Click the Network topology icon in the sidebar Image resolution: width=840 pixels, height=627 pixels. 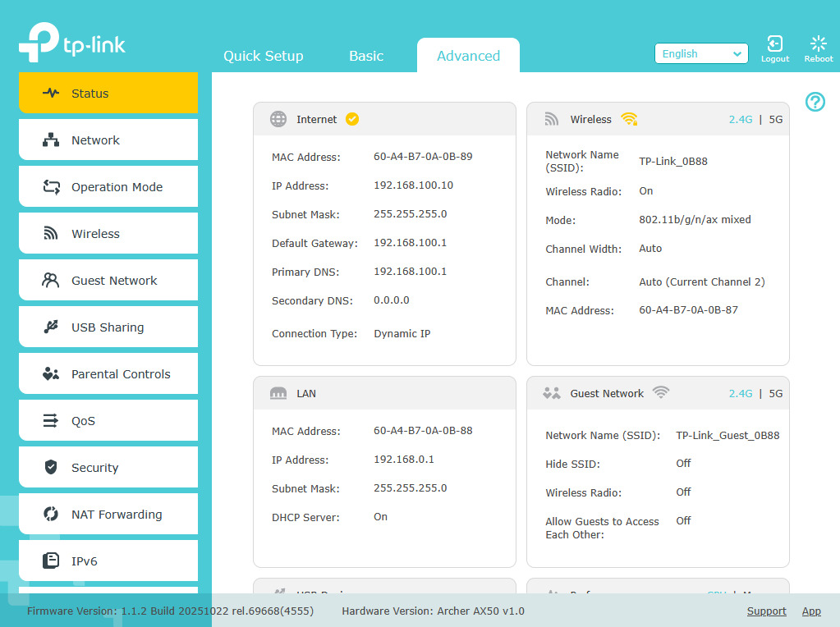[x=51, y=140]
